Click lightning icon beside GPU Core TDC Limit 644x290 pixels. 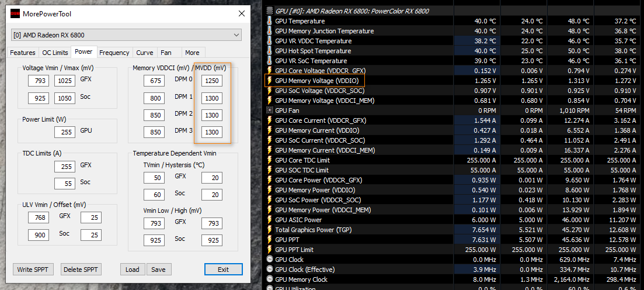coord(269,160)
